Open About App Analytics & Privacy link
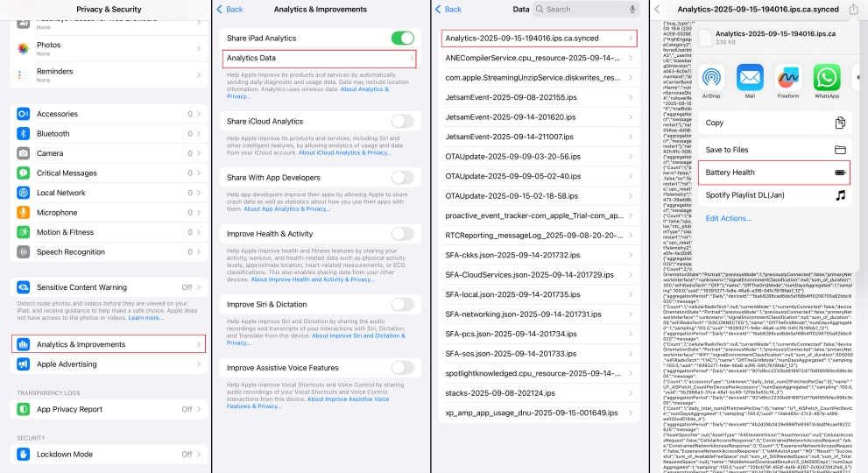This screenshot has width=868, height=473. [286, 208]
